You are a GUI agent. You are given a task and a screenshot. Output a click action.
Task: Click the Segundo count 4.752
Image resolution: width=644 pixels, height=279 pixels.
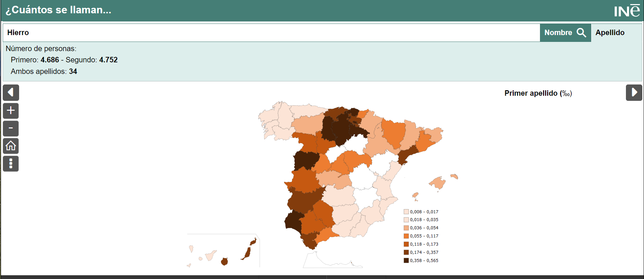click(x=108, y=60)
